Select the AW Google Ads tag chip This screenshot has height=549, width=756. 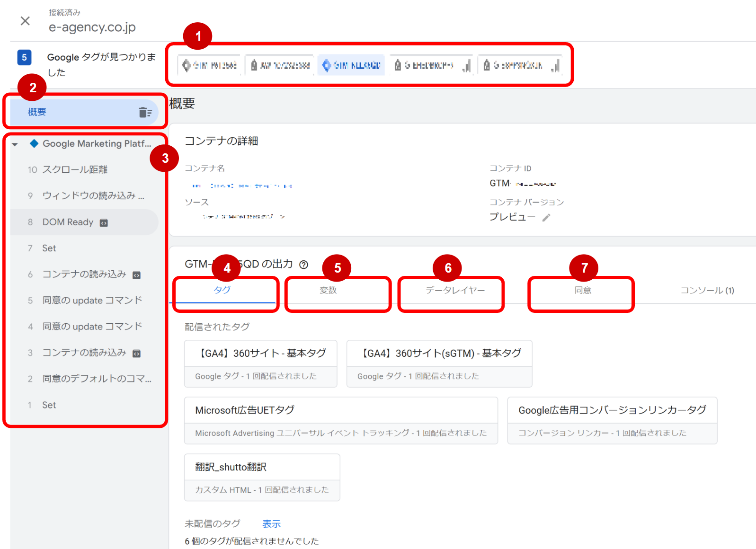click(280, 65)
